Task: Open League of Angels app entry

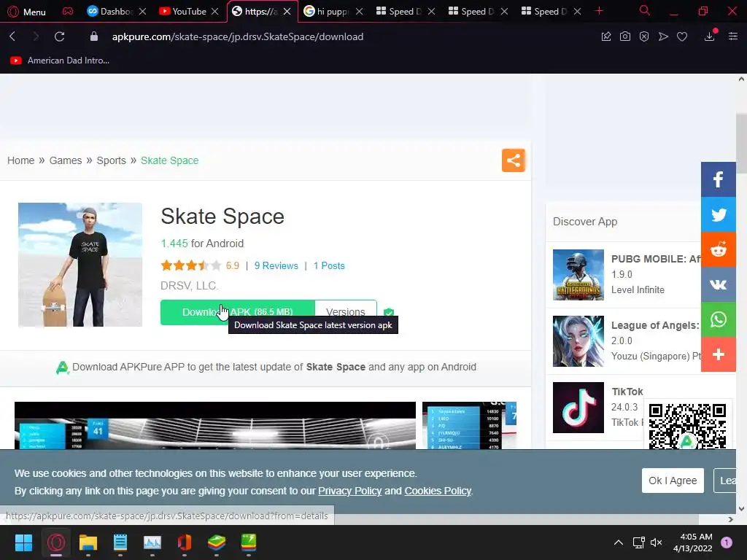Action: click(627, 341)
